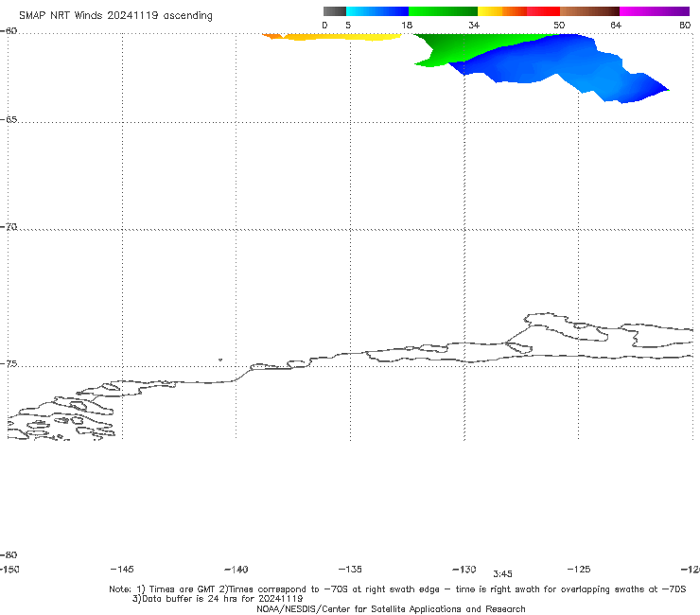Click the longitude label '-125'
Image resolution: width=700 pixels, height=615 pixels.
click(579, 569)
